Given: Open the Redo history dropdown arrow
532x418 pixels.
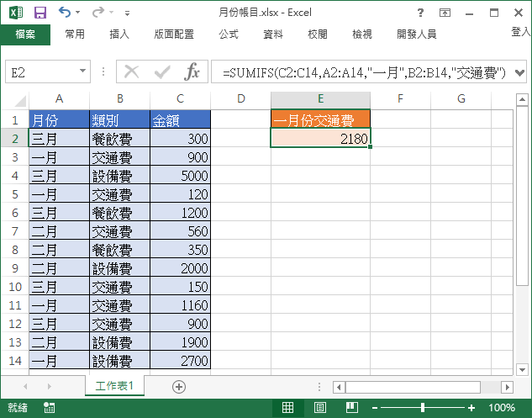Looking at the screenshot, I should (x=111, y=13).
